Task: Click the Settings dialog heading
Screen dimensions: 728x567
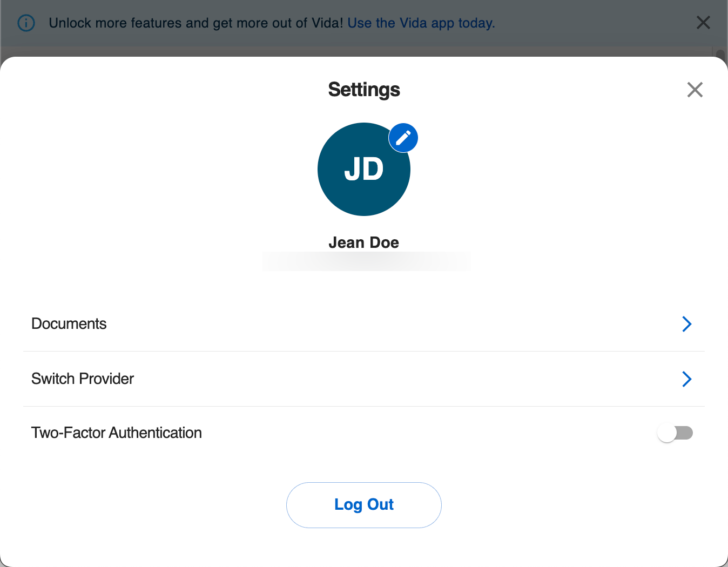Action: coord(363,90)
